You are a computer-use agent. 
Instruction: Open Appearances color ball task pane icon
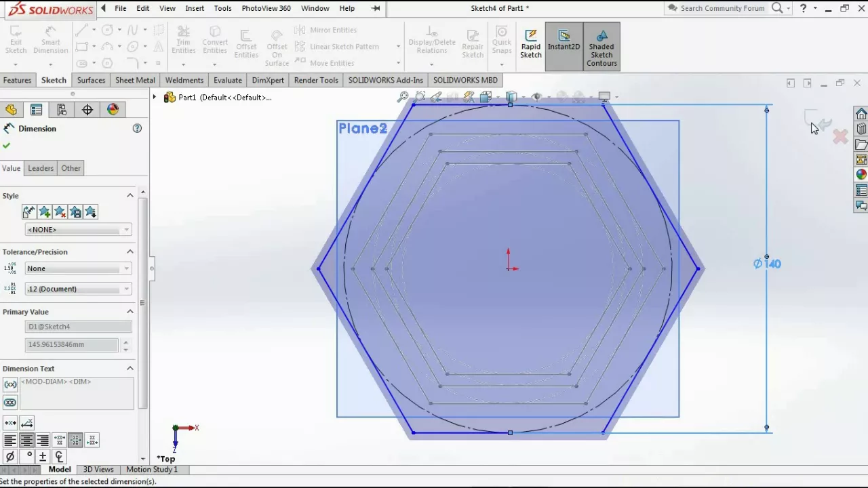point(861,175)
